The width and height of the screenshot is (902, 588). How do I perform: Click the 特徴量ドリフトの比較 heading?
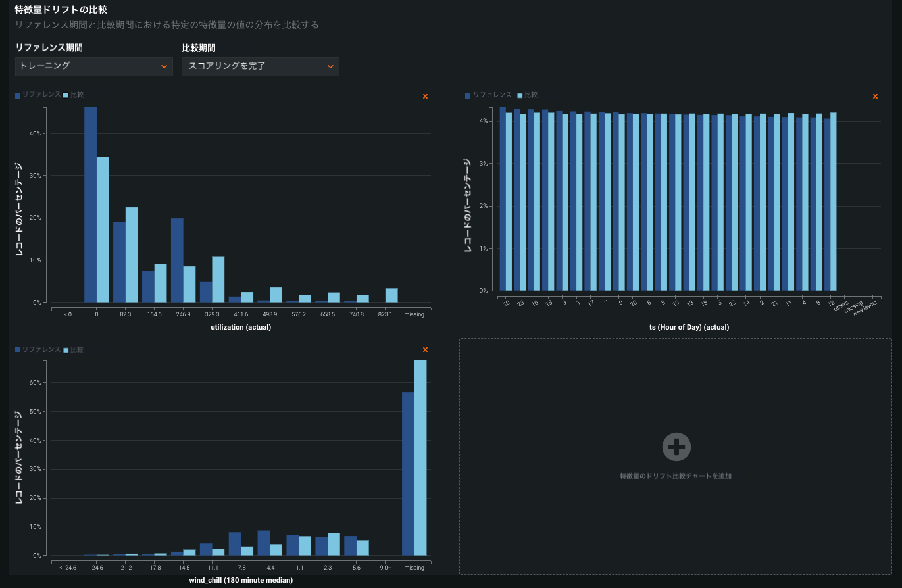tap(61, 10)
